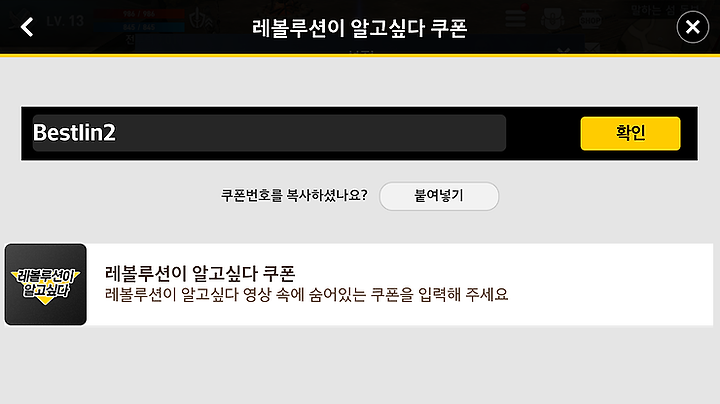This screenshot has height=404, width=720.
Task: Tap the dimmed class emblem icon beside HP bar
Action: [x=201, y=20]
